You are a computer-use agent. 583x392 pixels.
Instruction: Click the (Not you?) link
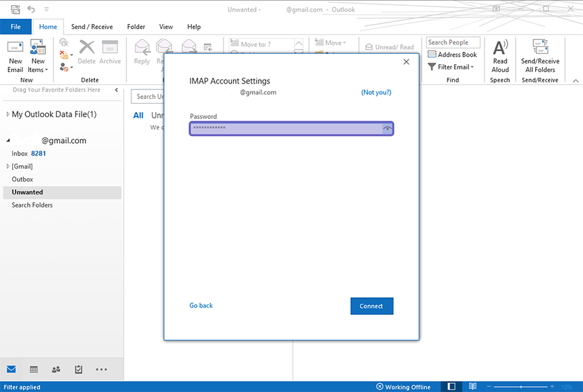[376, 92]
